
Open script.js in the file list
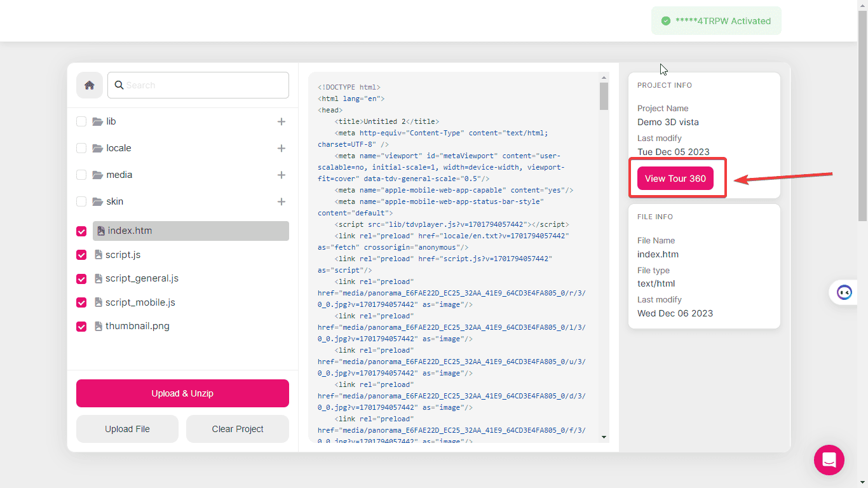tap(123, 255)
